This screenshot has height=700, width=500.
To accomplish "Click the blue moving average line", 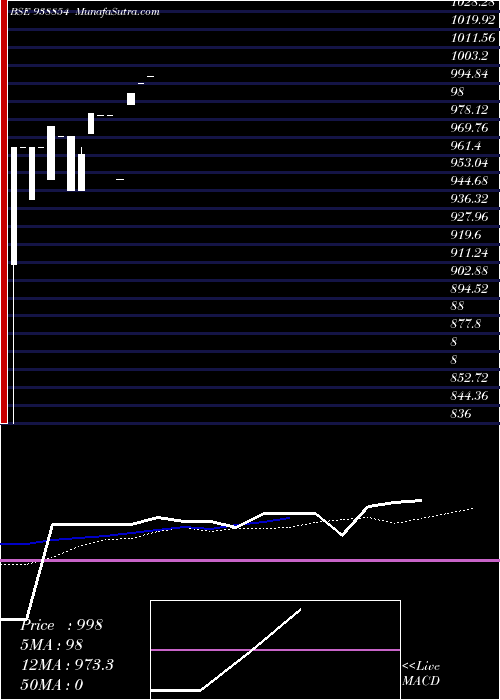I will (x=145, y=532).
